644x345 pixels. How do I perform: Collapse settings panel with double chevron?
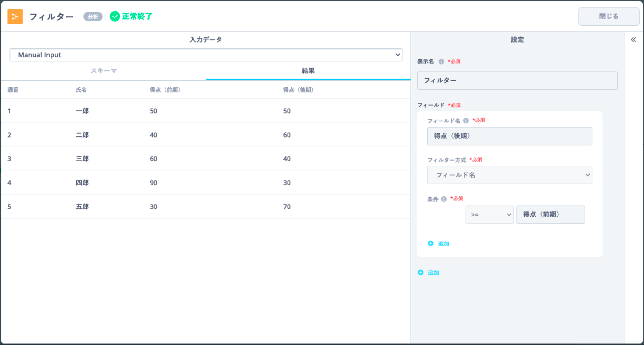(633, 40)
